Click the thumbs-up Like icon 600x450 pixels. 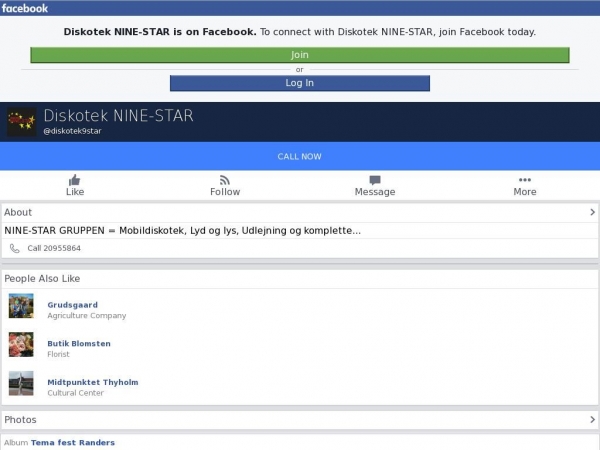[75, 180]
